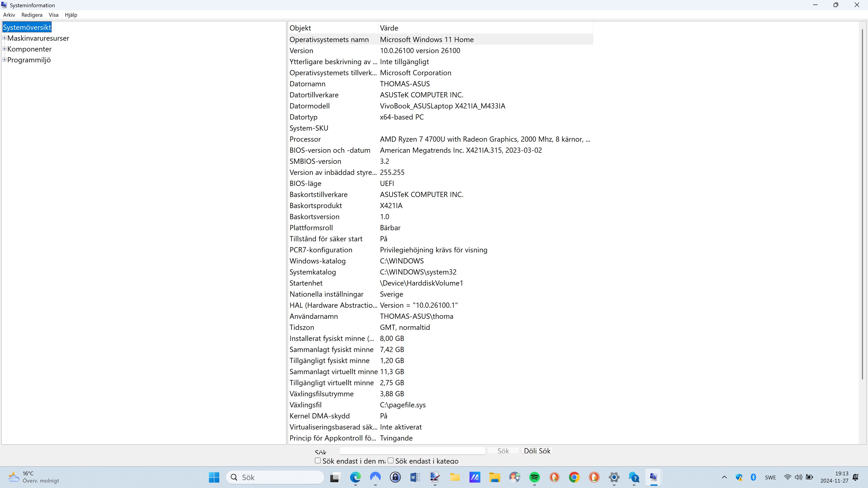The image size is (868, 488).
Task: Select Systemöversikt in the tree
Action: (27, 27)
